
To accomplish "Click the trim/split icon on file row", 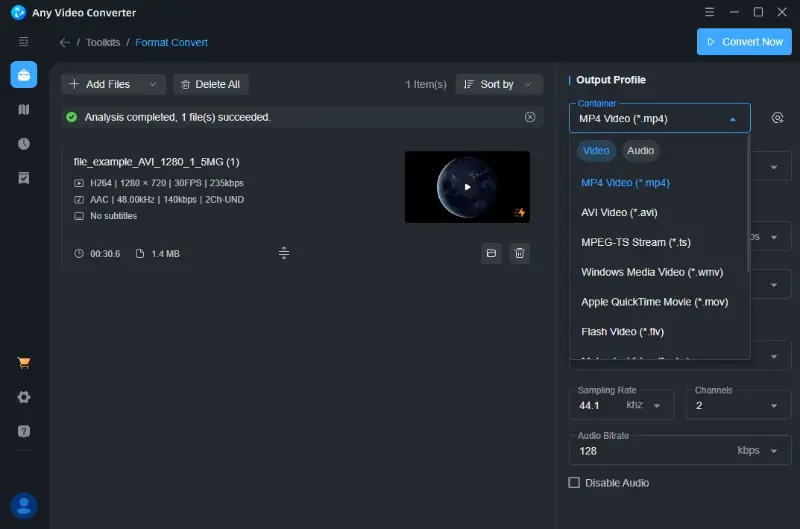I will coord(284,254).
